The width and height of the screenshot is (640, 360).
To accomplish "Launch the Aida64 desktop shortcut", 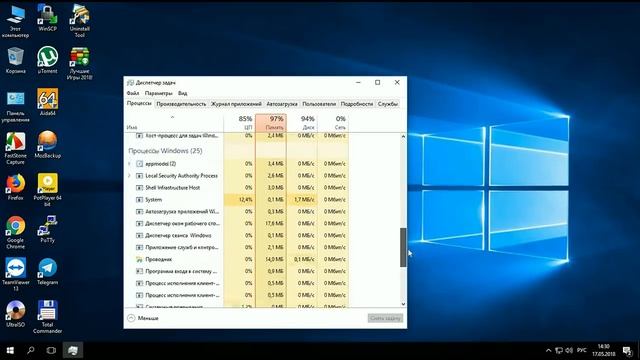I will point(47,102).
